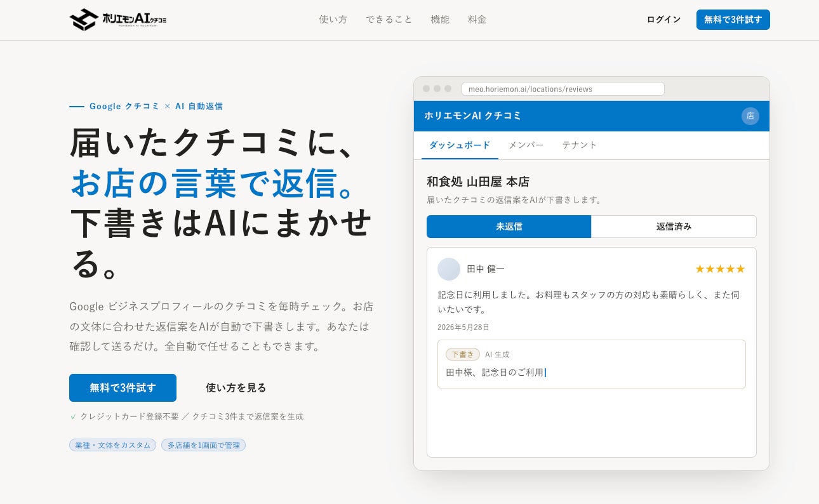This screenshot has height=504, width=819.
Task: Click 田中 健一's profile avatar
Action: coord(449,269)
